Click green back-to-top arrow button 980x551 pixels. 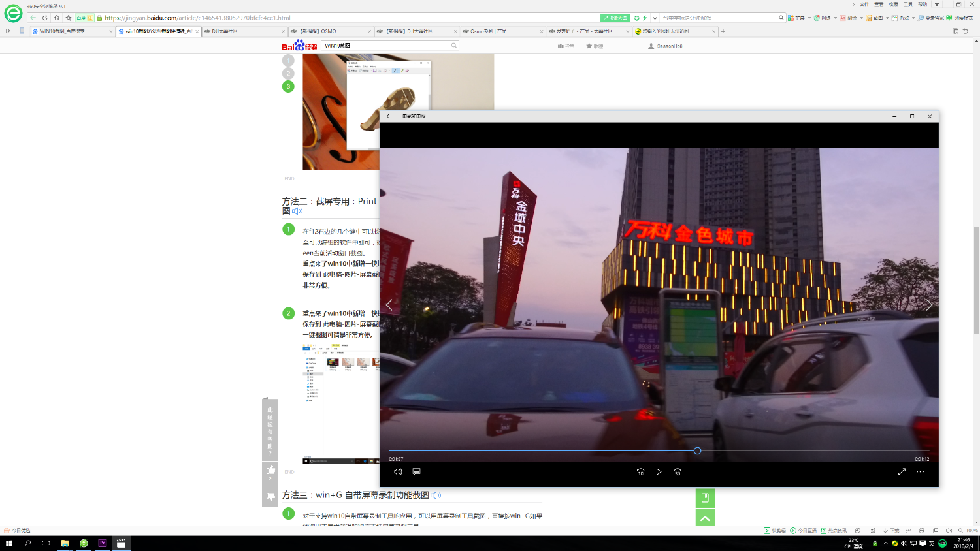[x=705, y=518]
